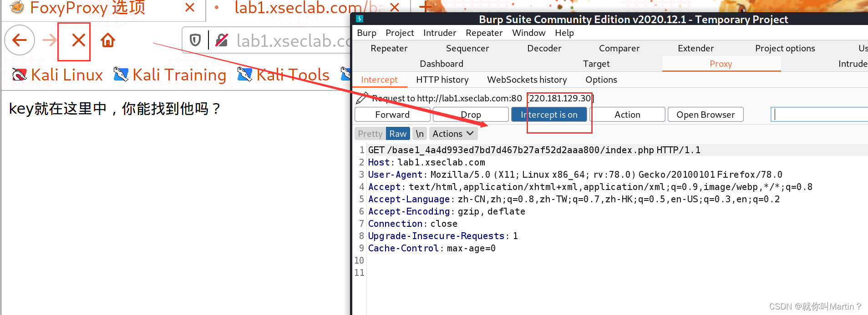This screenshot has width=868, height=315.
Task: Click Open Browser button
Action: coord(706,115)
